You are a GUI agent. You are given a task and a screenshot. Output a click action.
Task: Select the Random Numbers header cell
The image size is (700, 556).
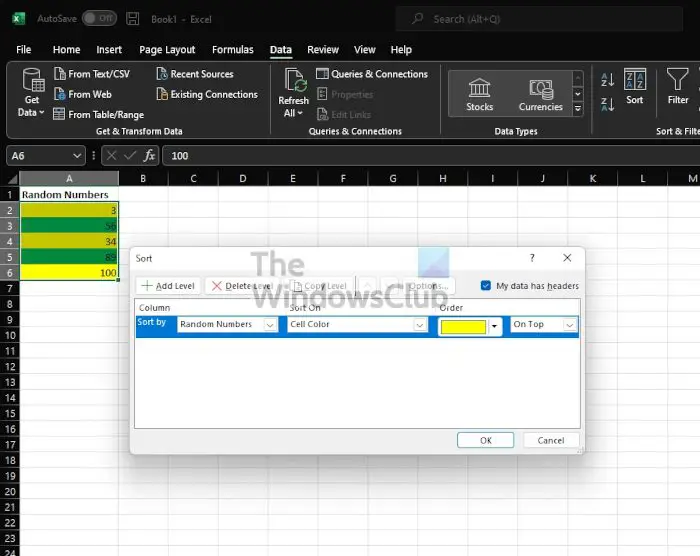(x=69, y=194)
